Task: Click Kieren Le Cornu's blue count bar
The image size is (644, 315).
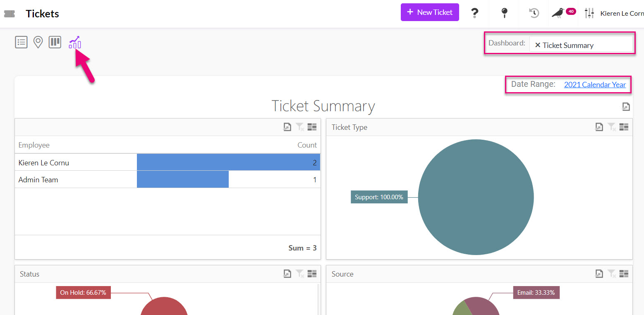Action: point(228,162)
